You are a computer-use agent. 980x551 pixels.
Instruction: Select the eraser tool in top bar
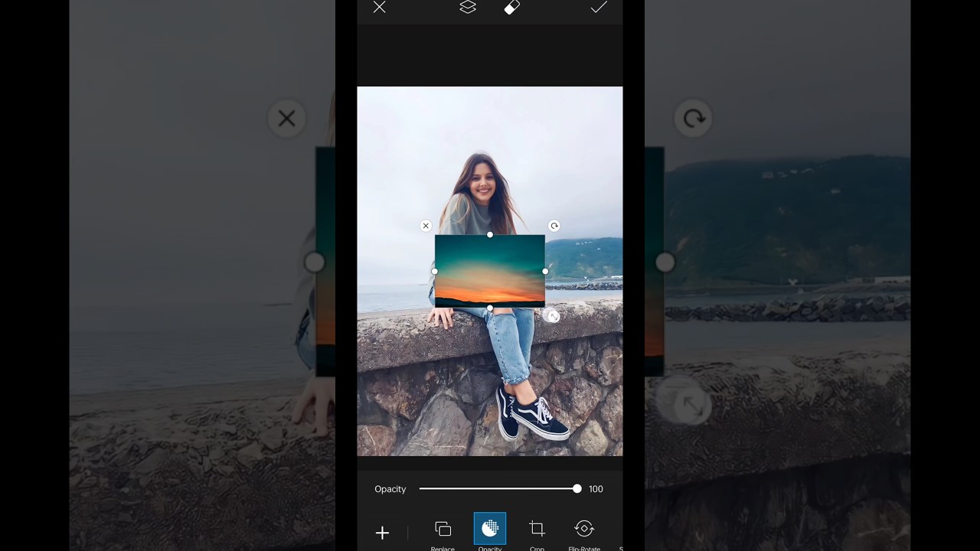[x=512, y=8]
